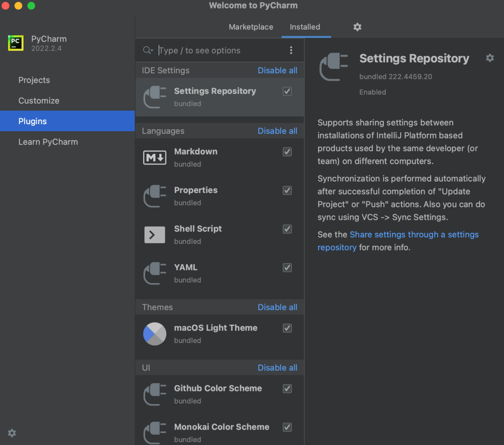The height and width of the screenshot is (445, 504).
Task: Select the Shell Script plugin name
Action: coord(198,229)
